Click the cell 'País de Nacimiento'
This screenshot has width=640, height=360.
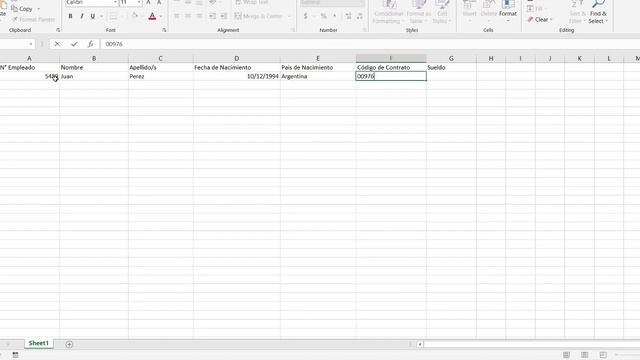click(x=318, y=67)
